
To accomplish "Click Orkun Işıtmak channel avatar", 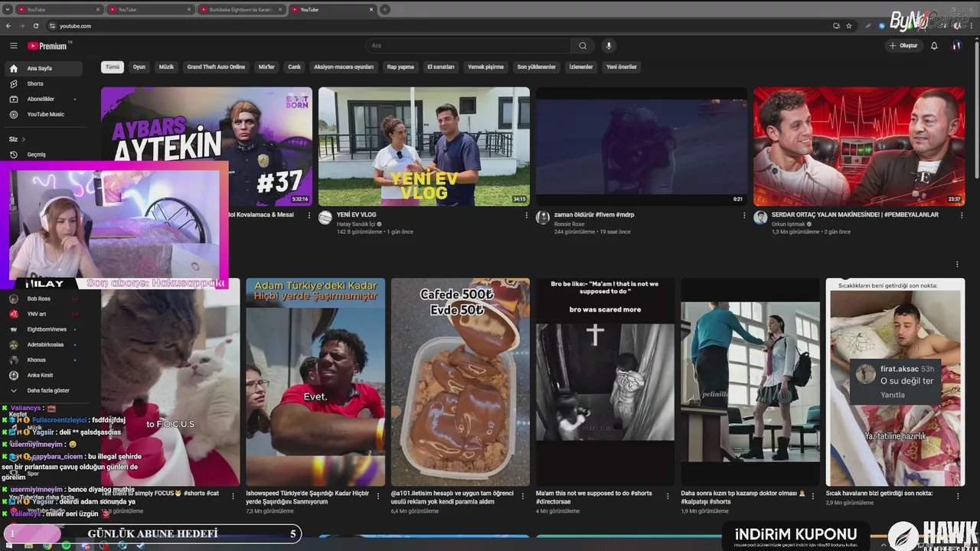I will (x=760, y=217).
